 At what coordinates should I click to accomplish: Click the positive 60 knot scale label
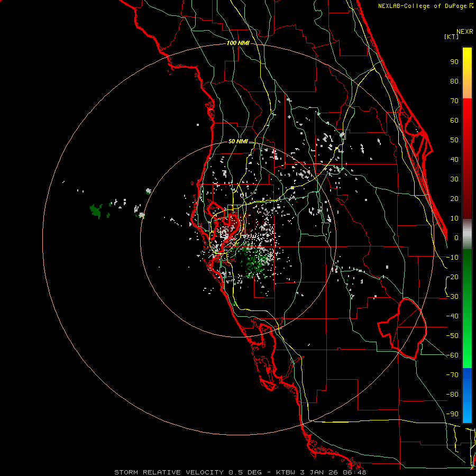click(x=454, y=120)
